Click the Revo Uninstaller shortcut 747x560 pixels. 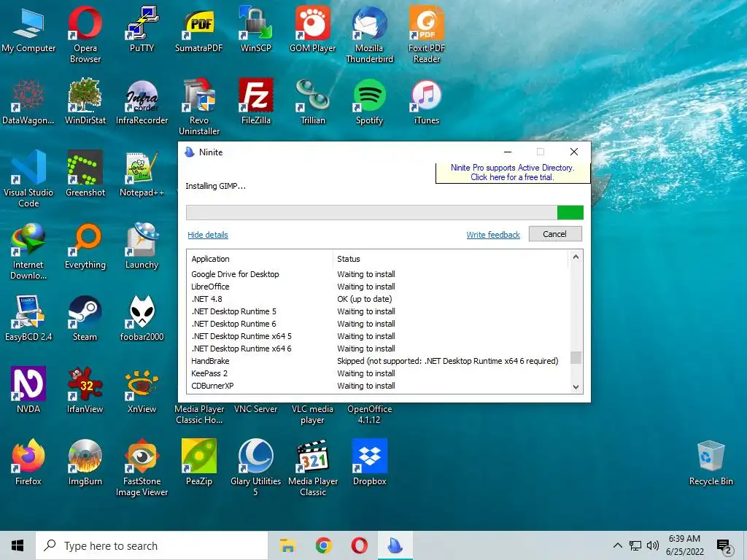[x=198, y=106]
